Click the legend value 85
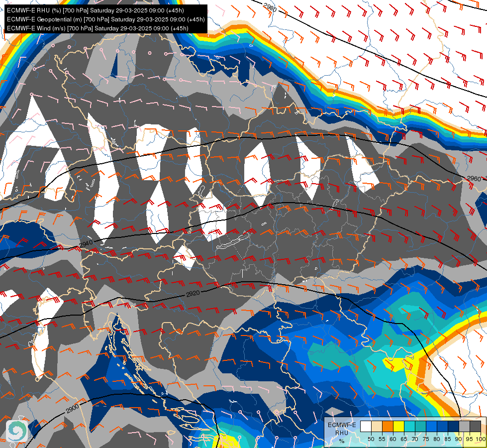 [x=448, y=439]
